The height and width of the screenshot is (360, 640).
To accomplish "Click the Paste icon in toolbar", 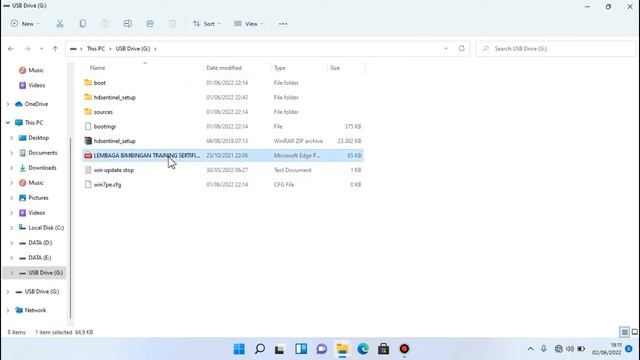I will (105, 24).
